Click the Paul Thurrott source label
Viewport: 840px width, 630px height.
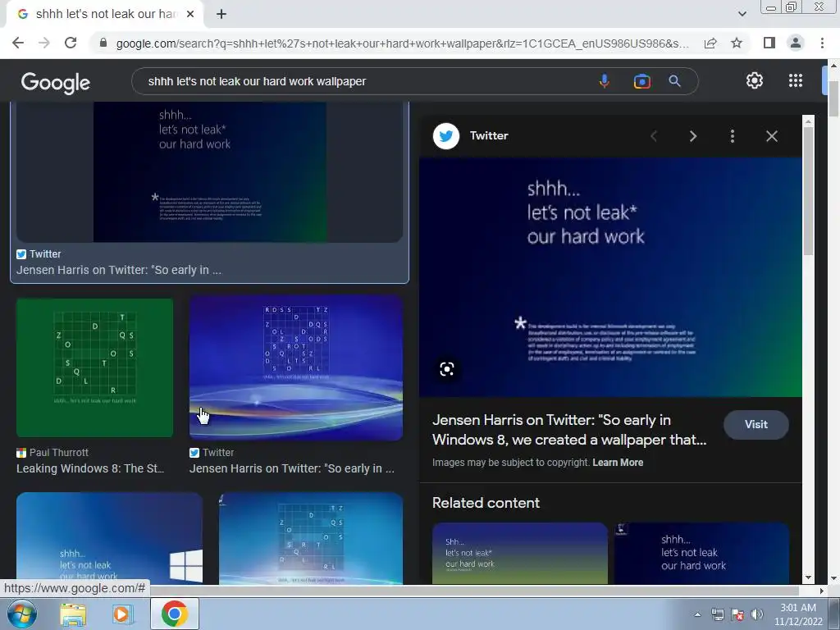(x=59, y=453)
